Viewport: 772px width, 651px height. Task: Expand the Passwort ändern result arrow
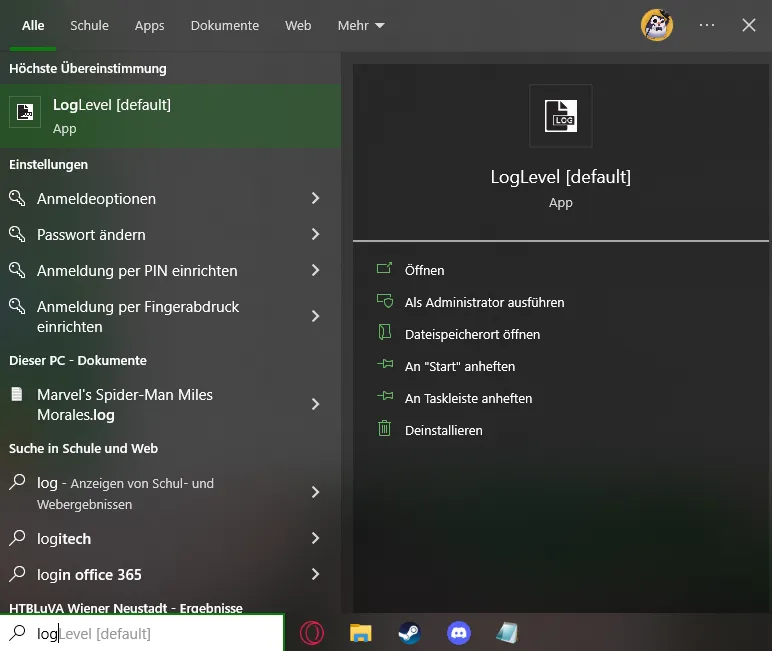pyautogui.click(x=315, y=235)
